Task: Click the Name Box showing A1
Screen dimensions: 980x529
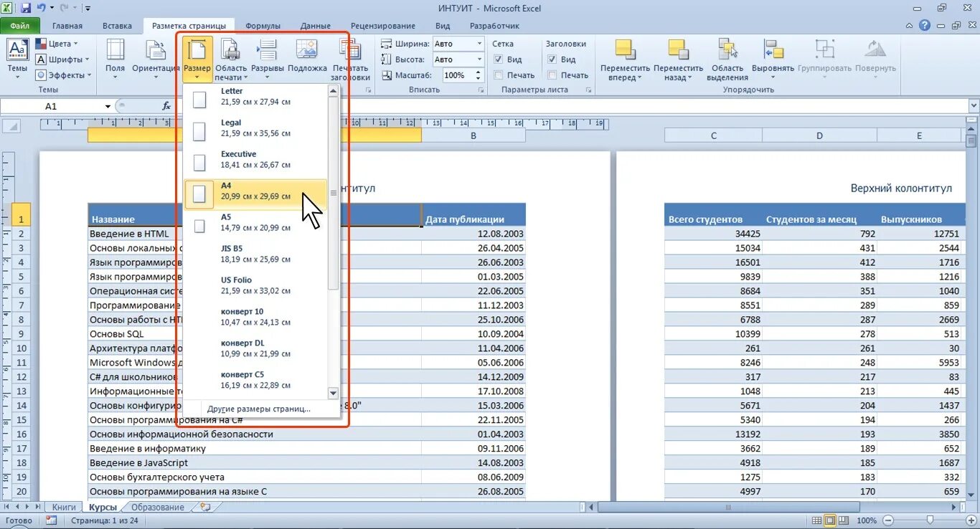Action: click(x=51, y=106)
